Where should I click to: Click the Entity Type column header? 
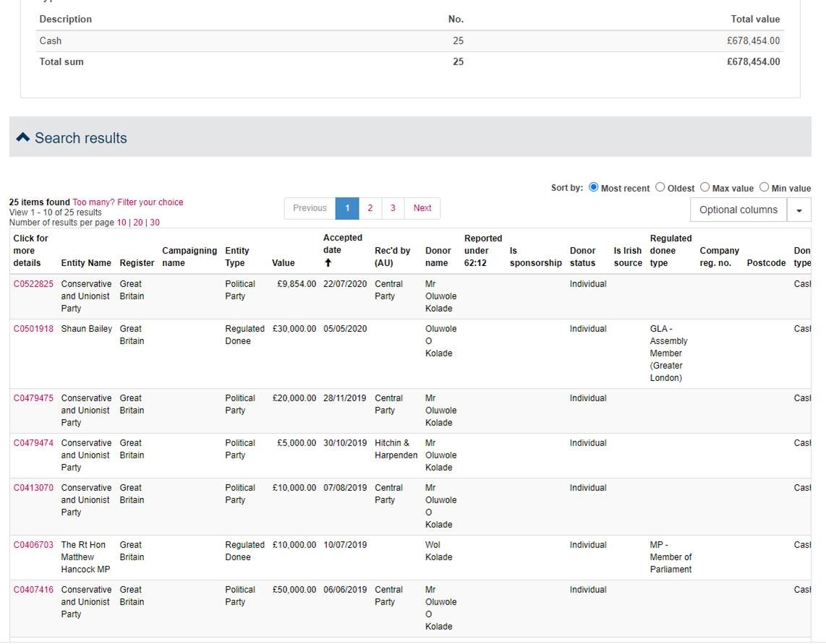(237, 257)
